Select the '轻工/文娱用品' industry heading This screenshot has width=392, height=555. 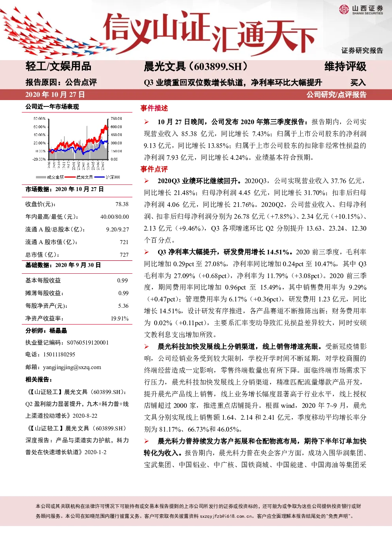[x=58, y=66]
